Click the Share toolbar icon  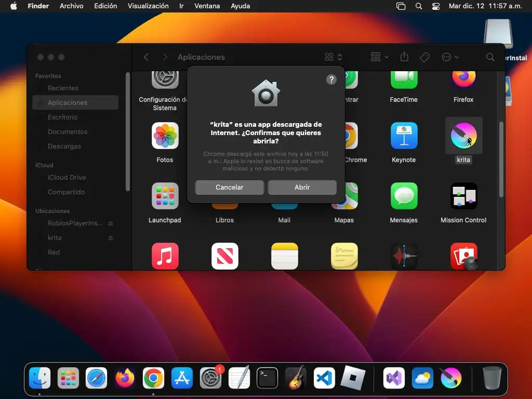(404, 57)
